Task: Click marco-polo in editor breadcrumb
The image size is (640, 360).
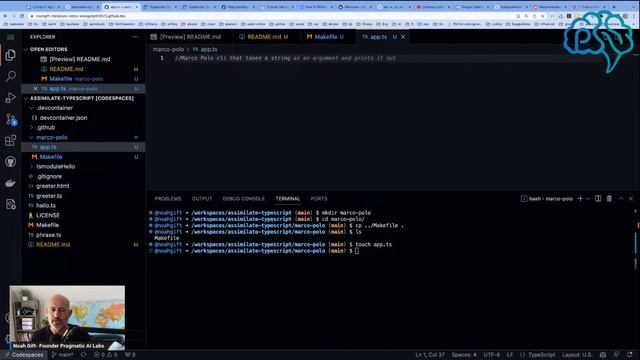Action: pos(168,49)
